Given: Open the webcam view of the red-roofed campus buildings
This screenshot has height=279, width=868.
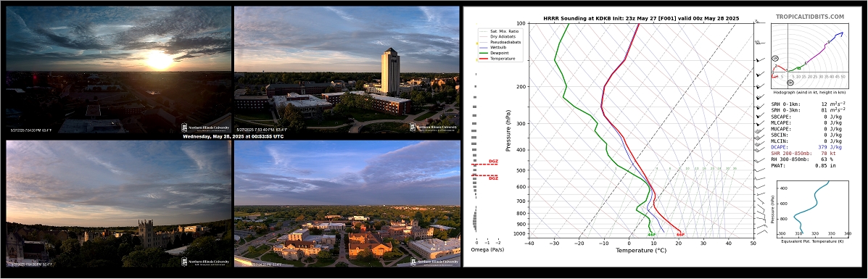Looking at the screenshot, I should (x=347, y=204).
